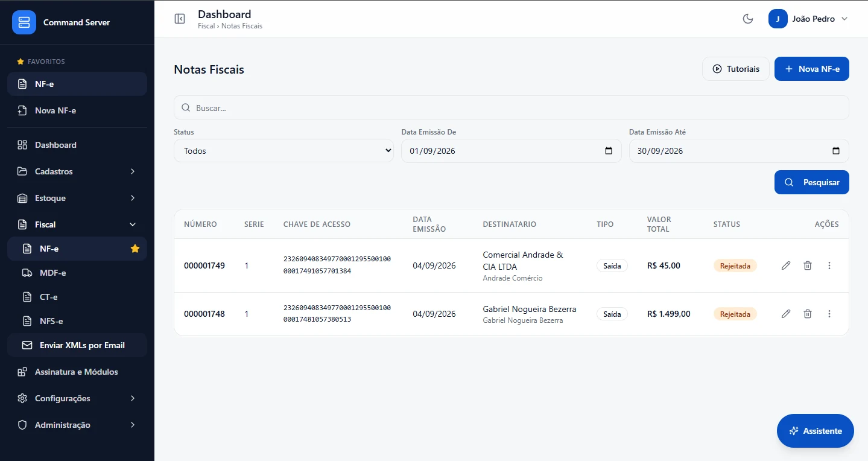Open more actions for note 000001748
Screen dimensions: 868x461
click(x=829, y=314)
